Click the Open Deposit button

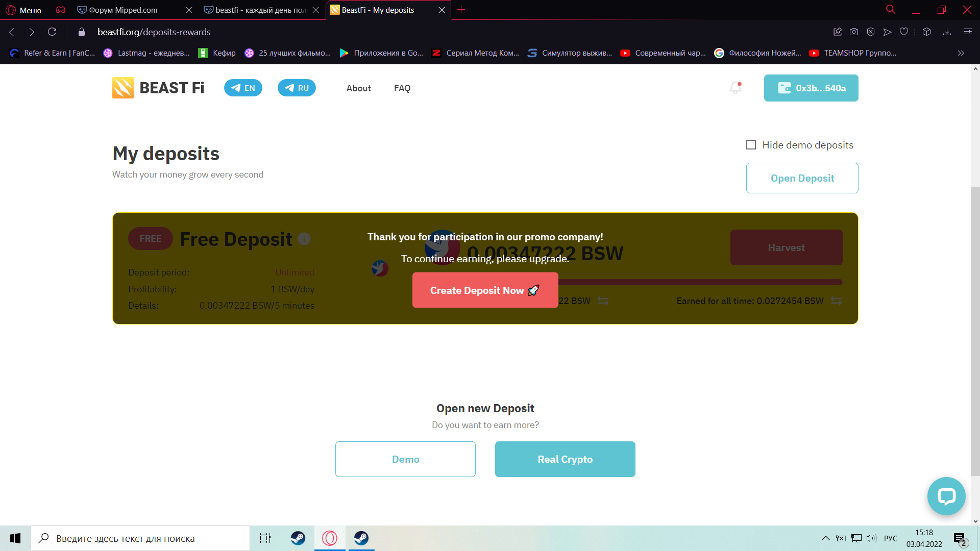pos(802,178)
